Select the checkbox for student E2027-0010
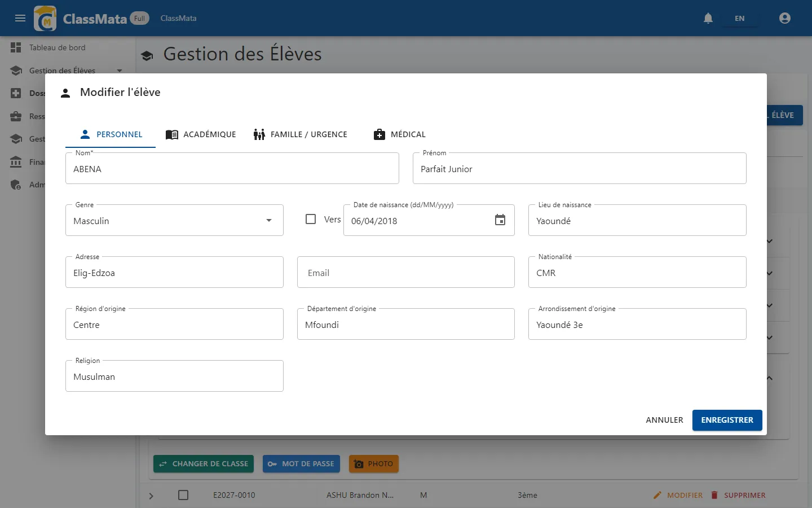 (183, 495)
